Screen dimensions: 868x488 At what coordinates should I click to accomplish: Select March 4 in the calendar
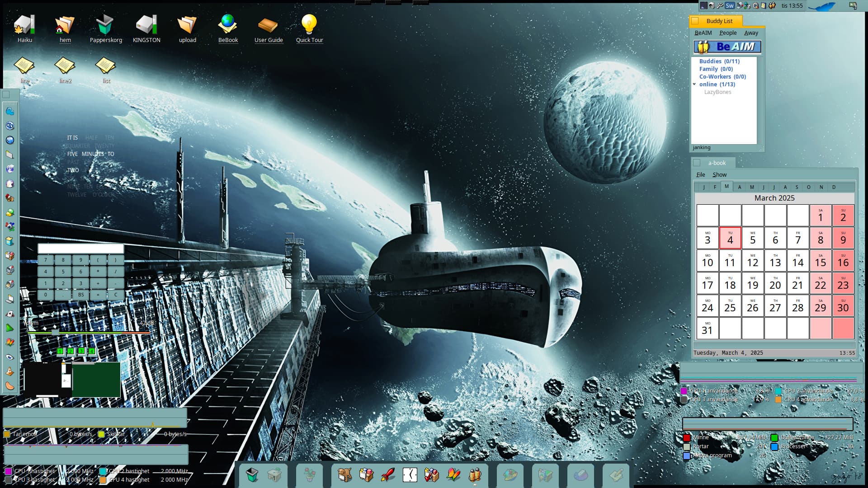(x=730, y=238)
